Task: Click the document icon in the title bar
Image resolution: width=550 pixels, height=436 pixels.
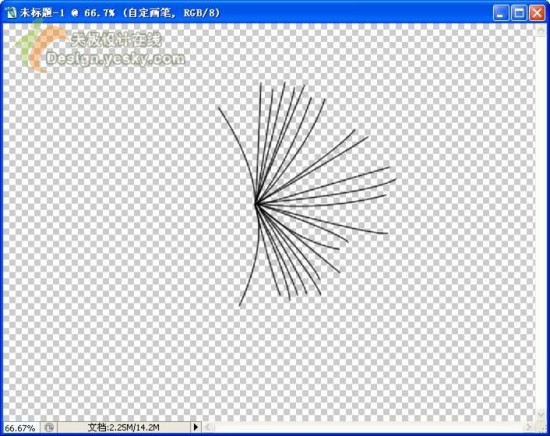Action: 11,13
